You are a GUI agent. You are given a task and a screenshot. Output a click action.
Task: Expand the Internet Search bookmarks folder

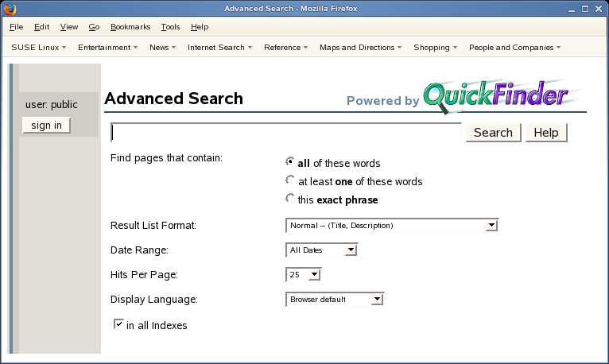219,48
